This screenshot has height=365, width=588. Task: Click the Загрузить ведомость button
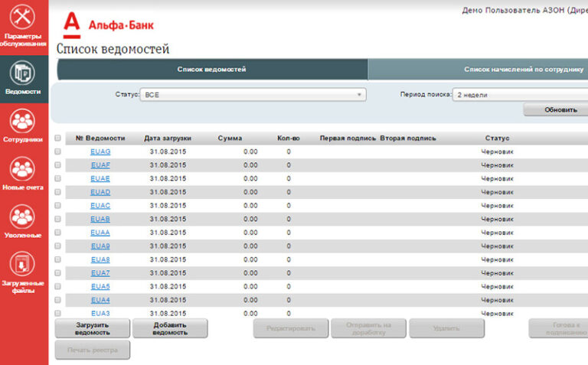coord(92,328)
